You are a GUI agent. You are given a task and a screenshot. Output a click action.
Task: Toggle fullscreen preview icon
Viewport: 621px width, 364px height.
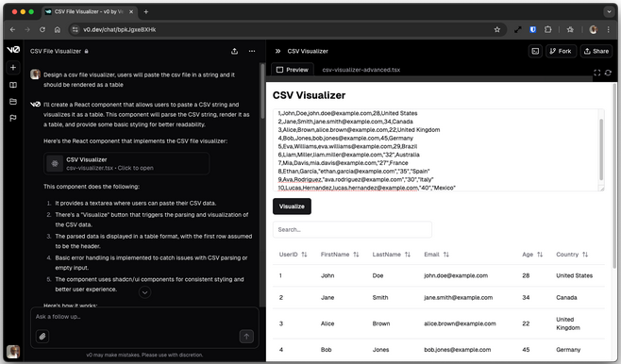[x=596, y=73]
